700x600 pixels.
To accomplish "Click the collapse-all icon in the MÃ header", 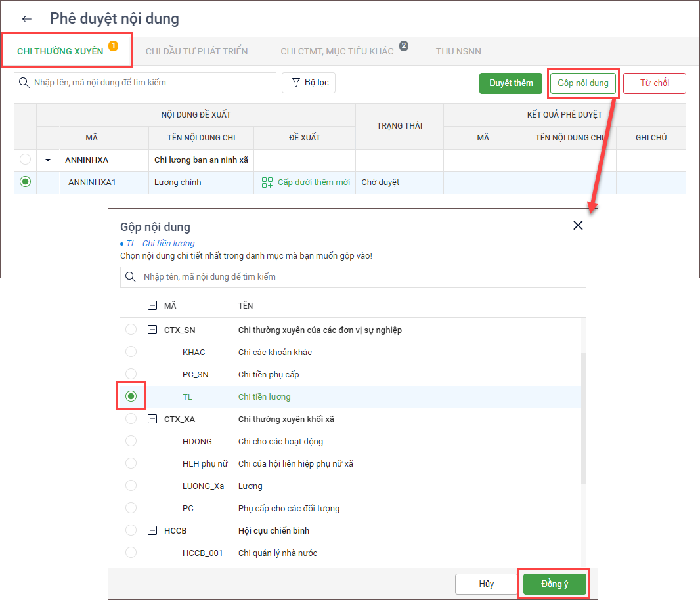I will tap(152, 305).
